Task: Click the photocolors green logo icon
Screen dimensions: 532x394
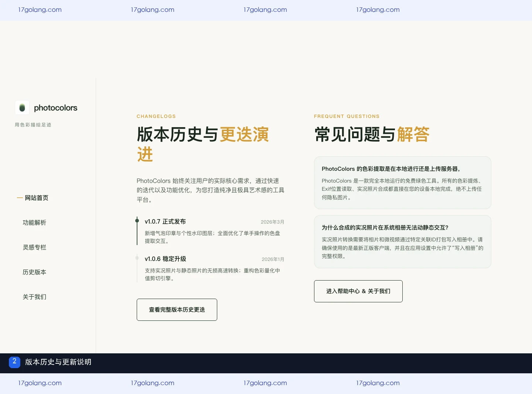Action: (x=22, y=108)
